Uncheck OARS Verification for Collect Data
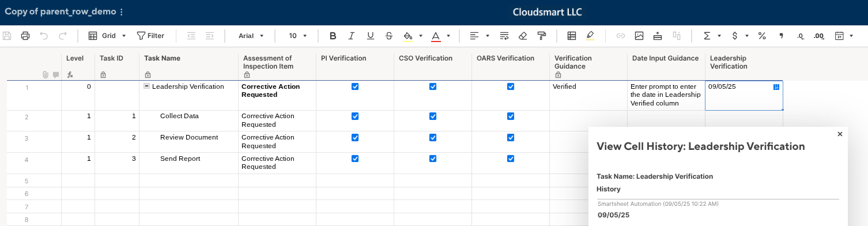 click(x=511, y=116)
